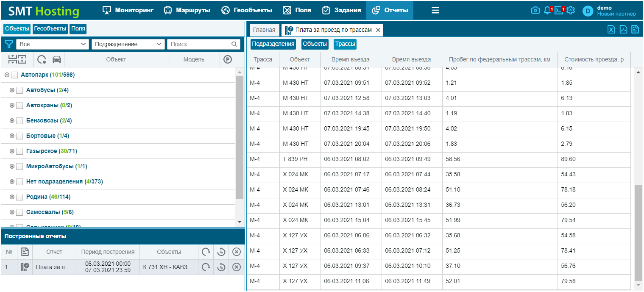Image resolution: width=644 pixels, height=292 pixels.
Task: Click the report table scroll-down arrow
Action: (638, 286)
